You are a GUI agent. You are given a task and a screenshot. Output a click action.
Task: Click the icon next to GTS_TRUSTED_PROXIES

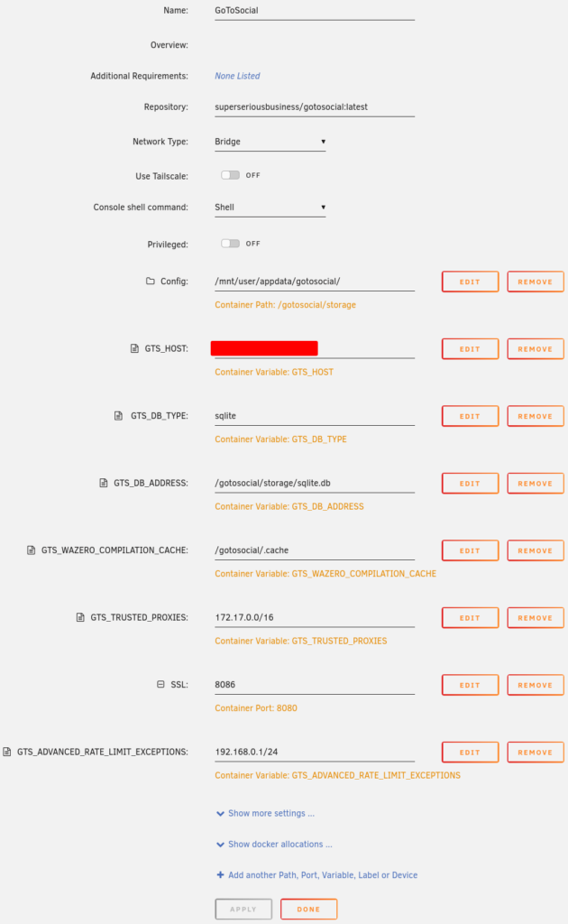(81, 618)
